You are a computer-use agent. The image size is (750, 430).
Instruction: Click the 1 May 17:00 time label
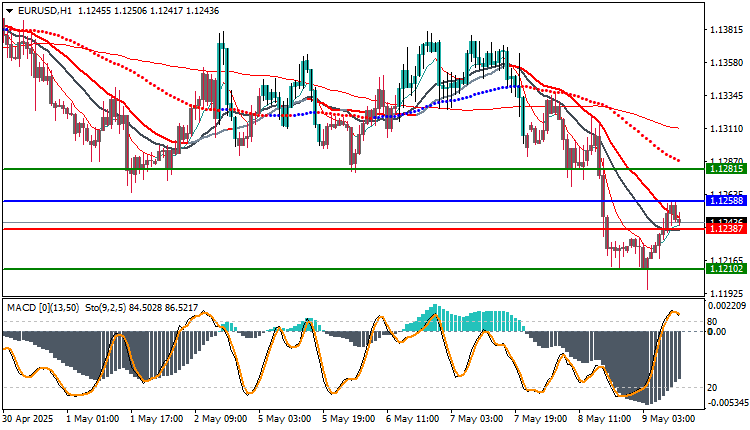pos(156,419)
